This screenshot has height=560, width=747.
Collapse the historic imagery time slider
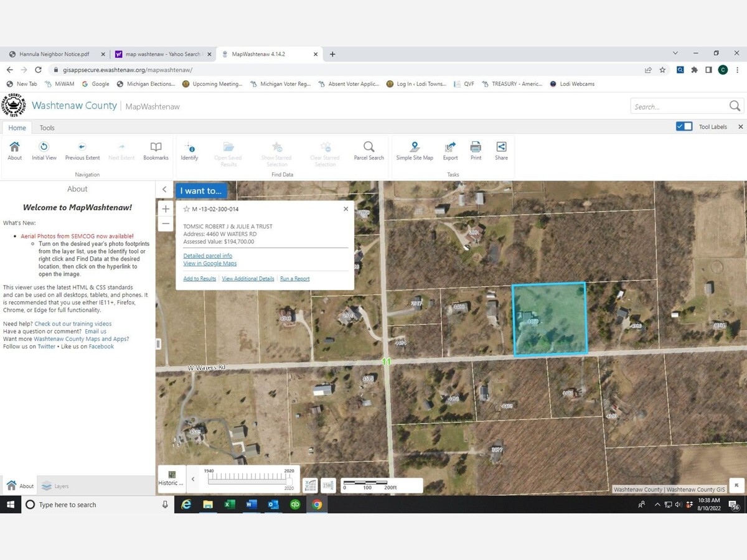pyautogui.click(x=193, y=479)
